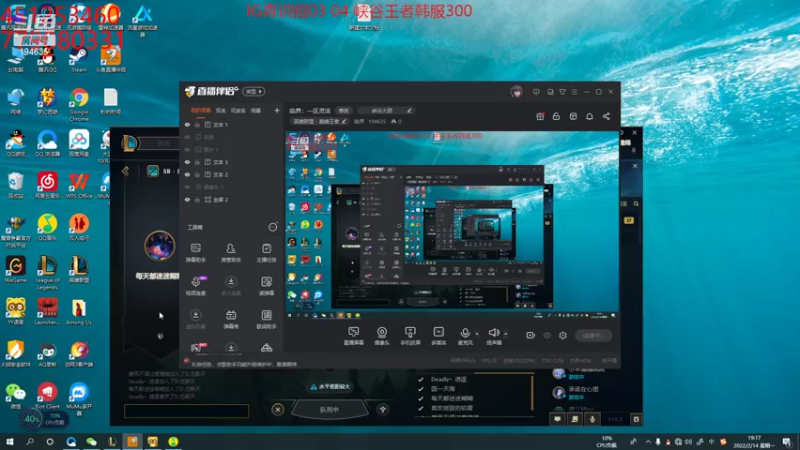The height and width of the screenshot is (450, 800).
Task: Select the 文本 2 source row
Action: (x=232, y=174)
